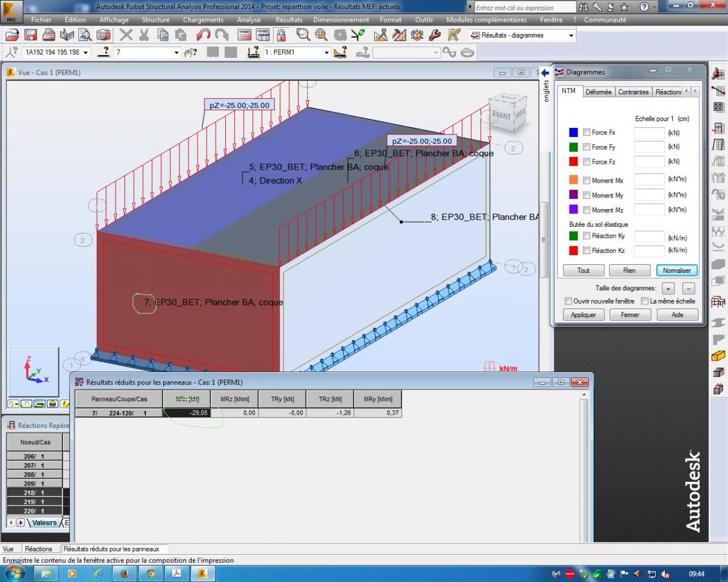Open the 1 : PERM1 load case dropdown
This screenshot has width=728, height=582.
click(326, 53)
